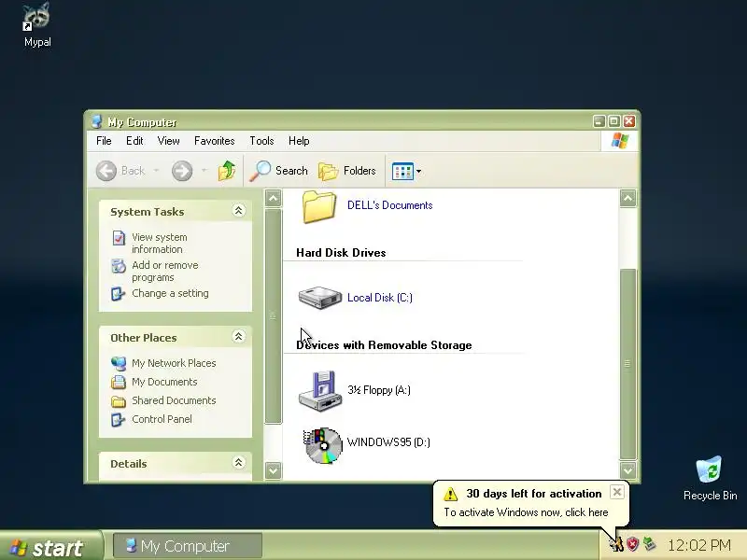Collapse the Details section chevron
The image size is (747, 560).
tap(239, 462)
